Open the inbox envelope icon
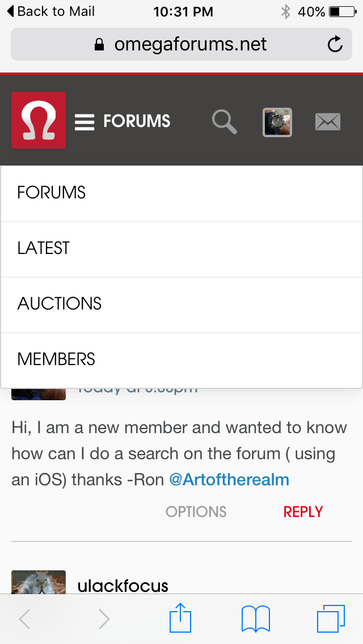The height and width of the screenshot is (644, 363). (328, 122)
